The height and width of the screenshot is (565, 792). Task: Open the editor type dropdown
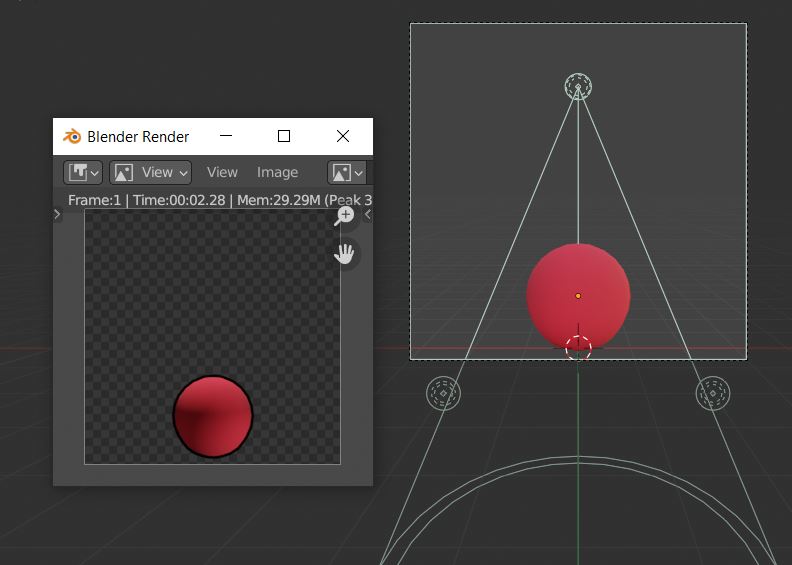click(x=83, y=172)
